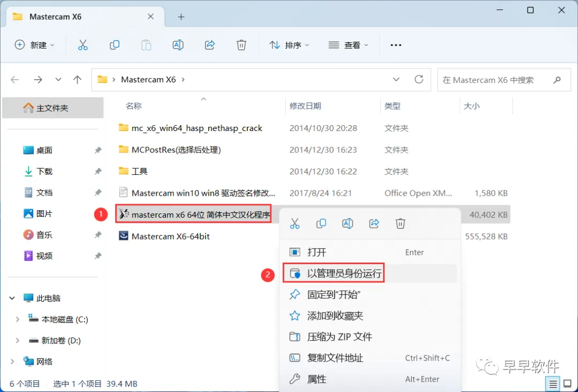Image resolution: width=578 pixels, height=392 pixels.
Task: Unpin 音乐 from quick access
Action: point(98,235)
